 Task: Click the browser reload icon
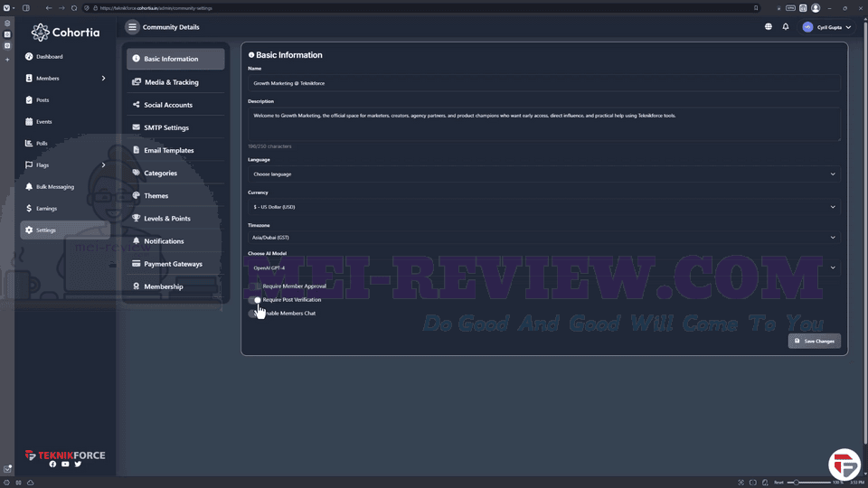point(74,8)
